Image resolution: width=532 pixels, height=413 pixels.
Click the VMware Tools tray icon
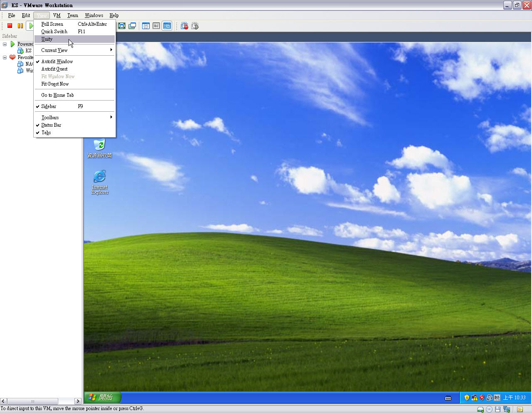point(489,398)
